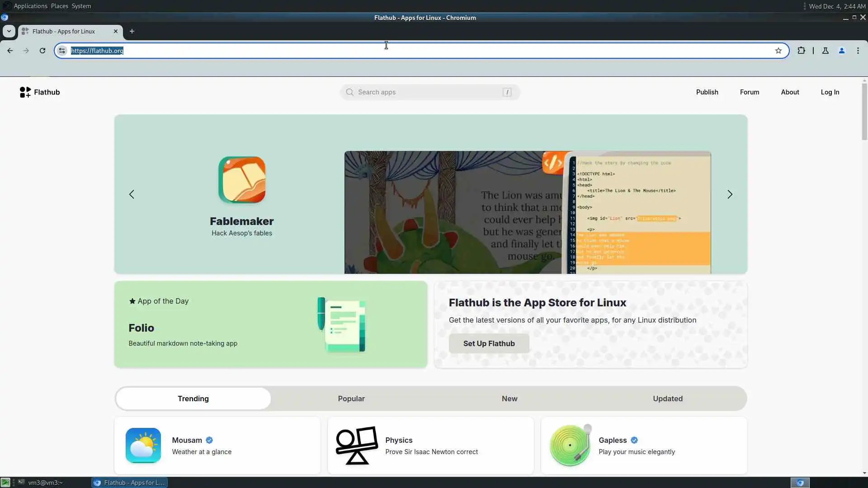Screen dimensions: 868x488
Task: Focus the Search apps field
Action: (x=429, y=92)
